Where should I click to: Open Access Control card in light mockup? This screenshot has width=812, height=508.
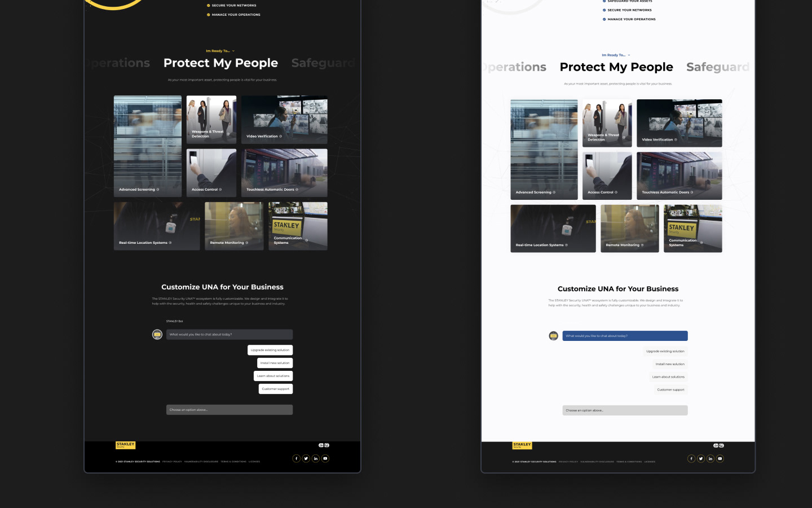[x=607, y=176]
